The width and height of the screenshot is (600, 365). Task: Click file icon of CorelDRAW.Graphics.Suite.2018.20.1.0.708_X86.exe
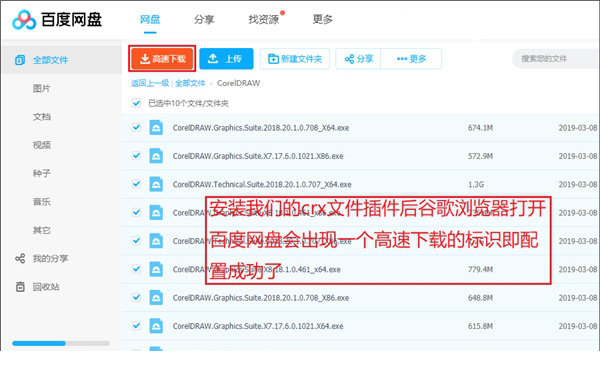coord(156,298)
